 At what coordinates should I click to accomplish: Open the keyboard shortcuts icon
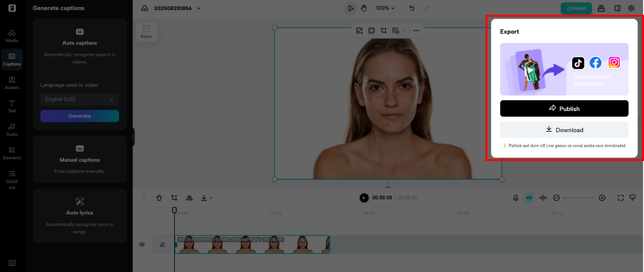(x=12, y=263)
